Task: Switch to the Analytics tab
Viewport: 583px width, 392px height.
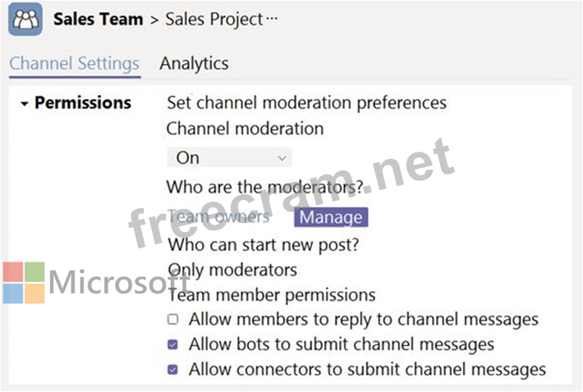Action: (x=194, y=63)
